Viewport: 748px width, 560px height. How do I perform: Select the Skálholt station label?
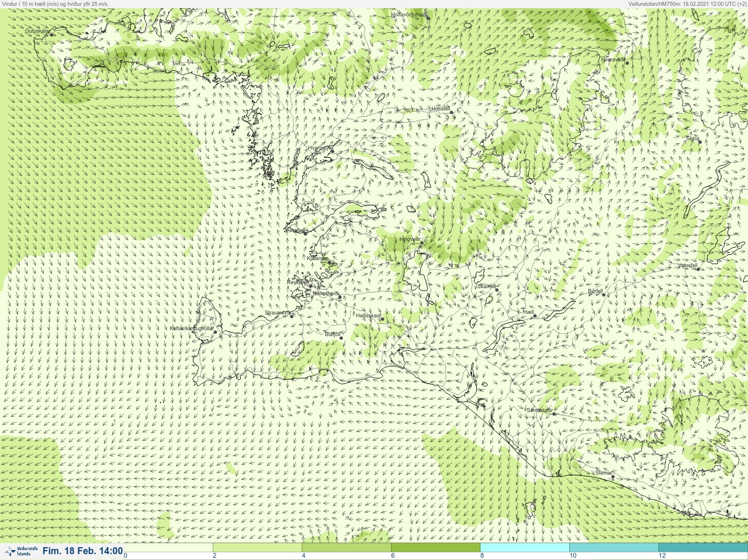click(486, 286)
